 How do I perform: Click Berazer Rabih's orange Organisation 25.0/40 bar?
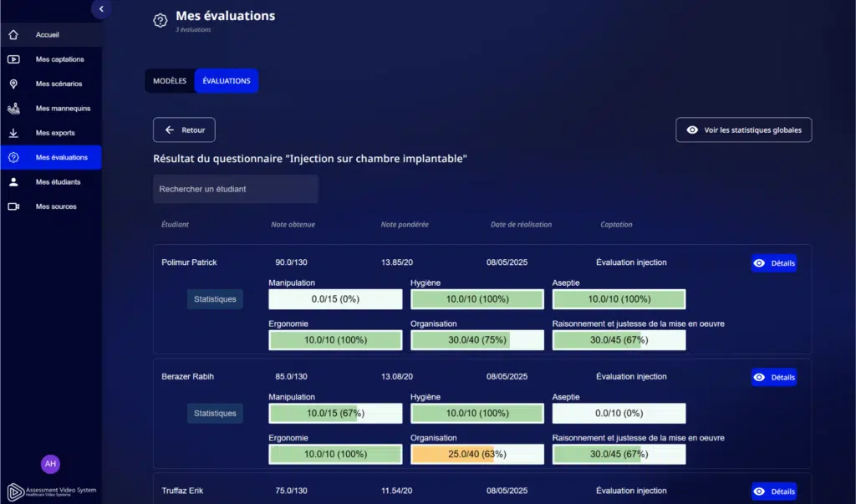[477, 455]
